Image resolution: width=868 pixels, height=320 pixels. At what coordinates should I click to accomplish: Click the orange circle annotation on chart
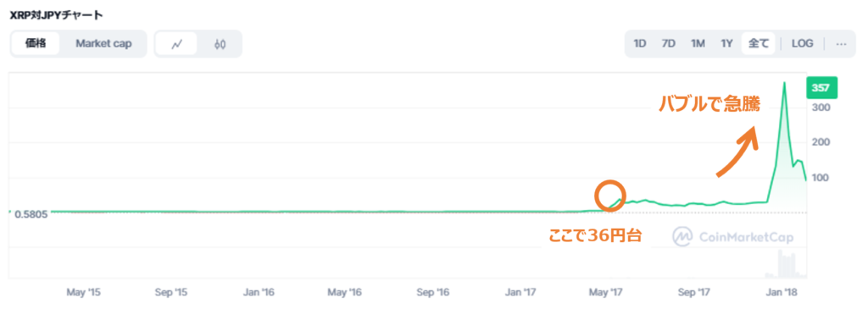610,196
